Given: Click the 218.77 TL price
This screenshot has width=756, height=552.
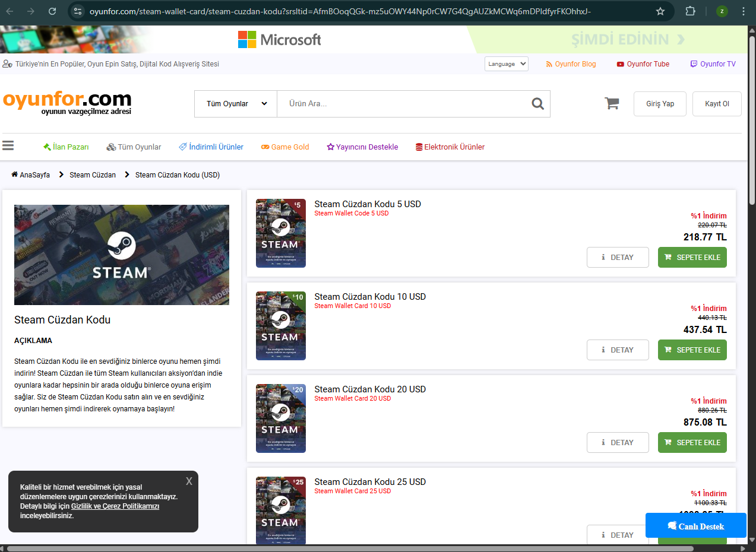Looking at the screenshot, I should (x=705, y=237).
